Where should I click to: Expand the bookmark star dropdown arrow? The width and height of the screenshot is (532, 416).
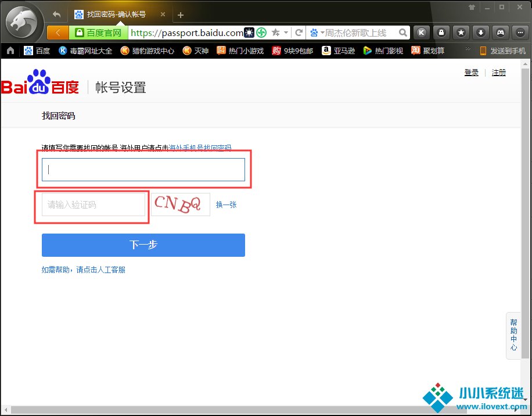(x=286, y=33)
